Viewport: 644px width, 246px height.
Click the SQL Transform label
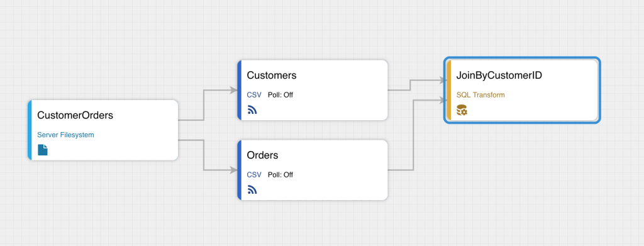point(480,95)
